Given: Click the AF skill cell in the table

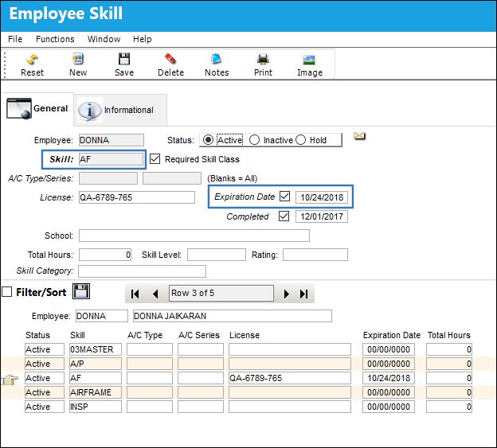Looking at the screenshot, I should (x=96, y=378).
